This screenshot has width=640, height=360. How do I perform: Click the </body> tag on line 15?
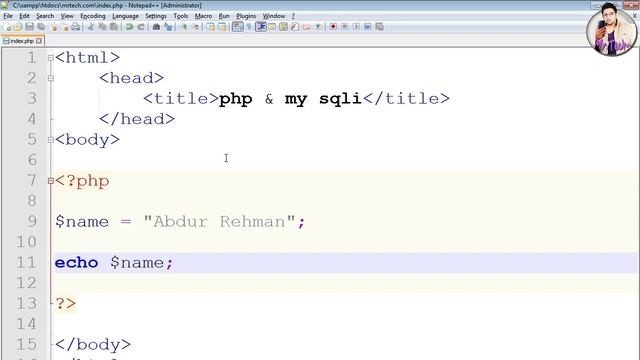(x=93, y=344)
